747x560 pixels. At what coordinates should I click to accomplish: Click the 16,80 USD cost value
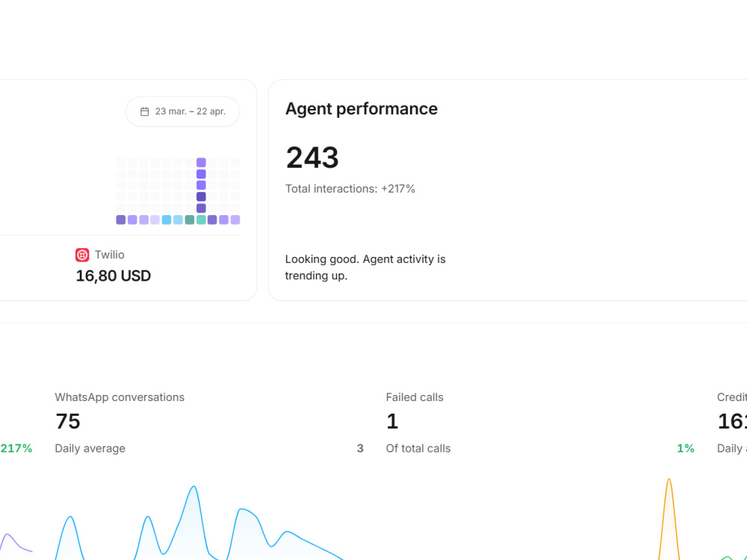tap(114, 276)
